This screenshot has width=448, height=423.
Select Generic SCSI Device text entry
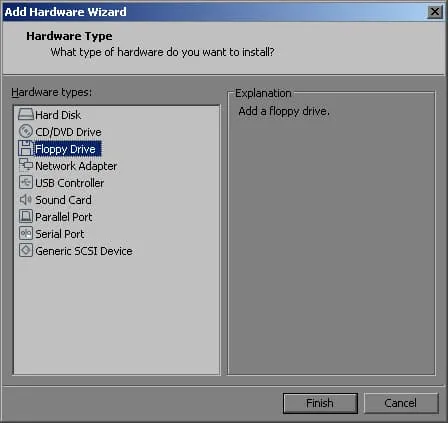(84, 251)
